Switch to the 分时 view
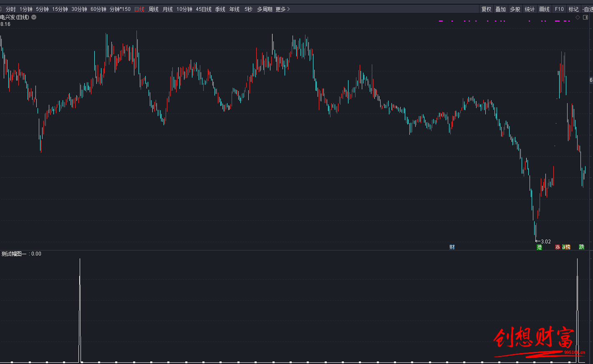The height and width of the screenshot is (364, 593). coord(11,9)
